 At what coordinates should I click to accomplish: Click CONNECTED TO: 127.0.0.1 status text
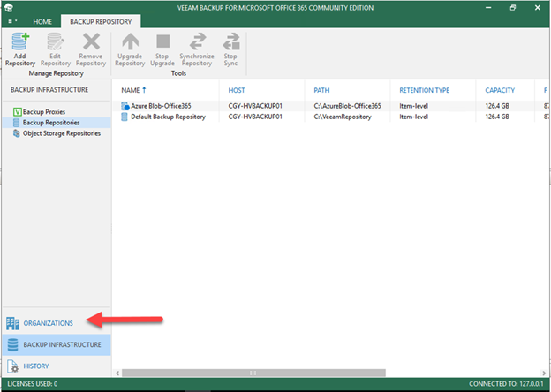[506, 384]
